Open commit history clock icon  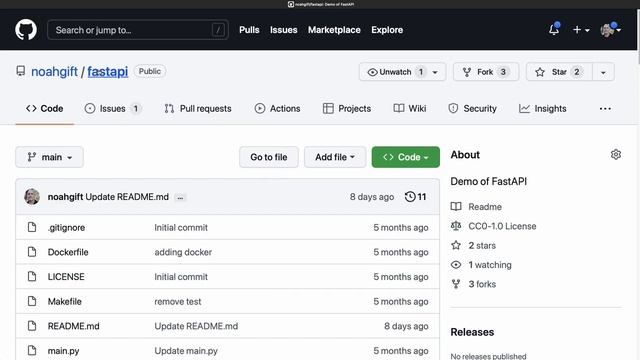410,197
